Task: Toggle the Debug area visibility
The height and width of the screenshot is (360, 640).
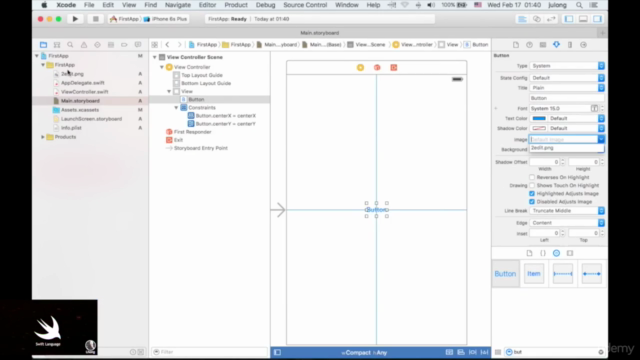Action: coord(583,19)
